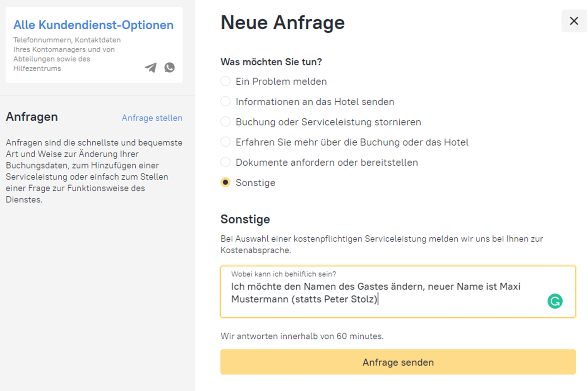Click the 'Wir antworten innerhalb von 60 minutes' note
Image resolution: width=588 pixels, height=391 pixels.
(302, 336)
